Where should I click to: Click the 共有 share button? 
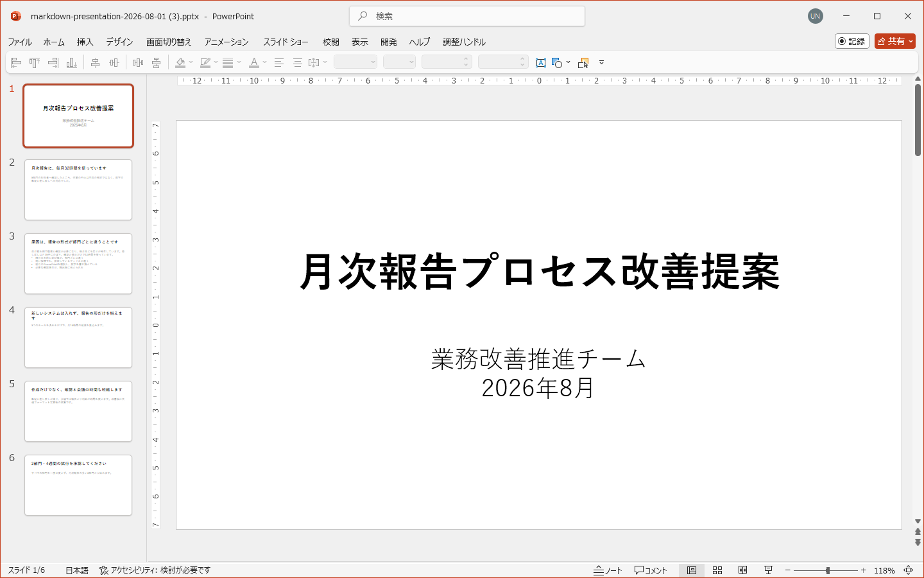(895, 41)
